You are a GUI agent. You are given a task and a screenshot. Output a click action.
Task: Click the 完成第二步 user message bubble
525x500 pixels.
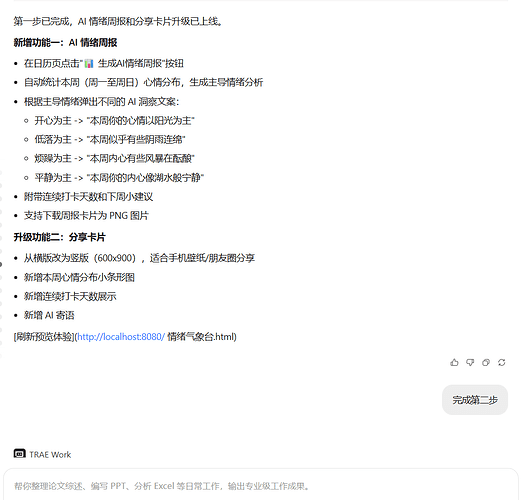(475, 400)
